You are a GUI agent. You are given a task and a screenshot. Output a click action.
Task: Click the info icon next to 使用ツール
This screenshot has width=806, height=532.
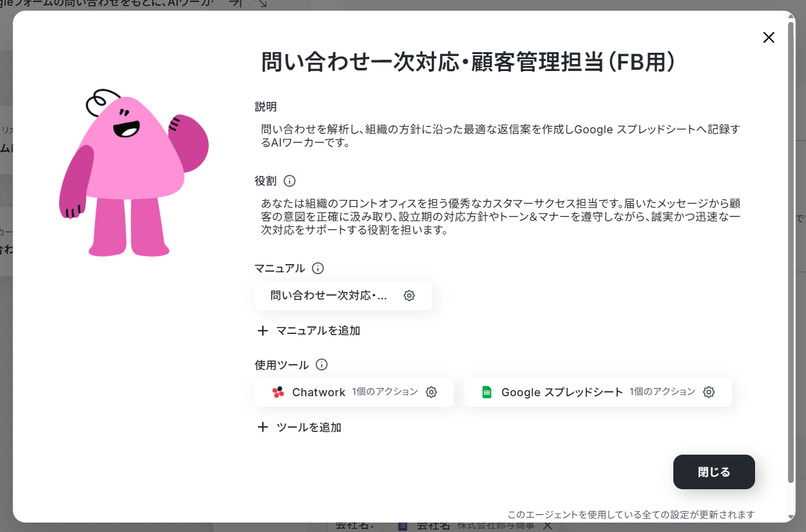[x=322, y=365]
